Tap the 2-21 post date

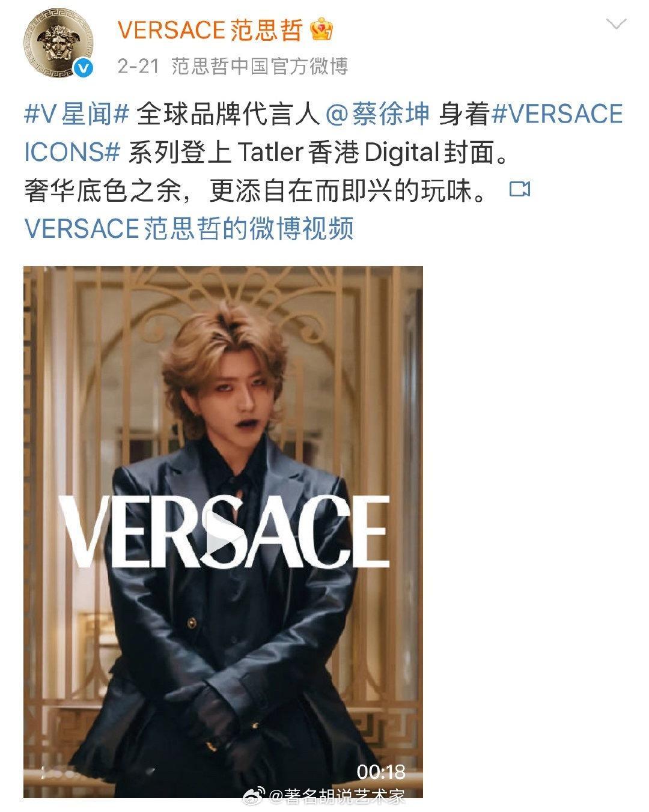138,65
